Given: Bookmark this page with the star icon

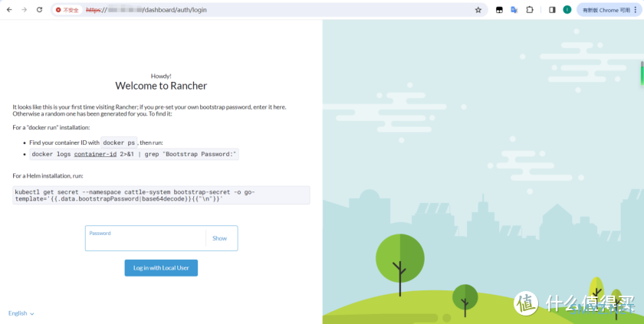Looking at the screenshot, I should pos(478,10).
